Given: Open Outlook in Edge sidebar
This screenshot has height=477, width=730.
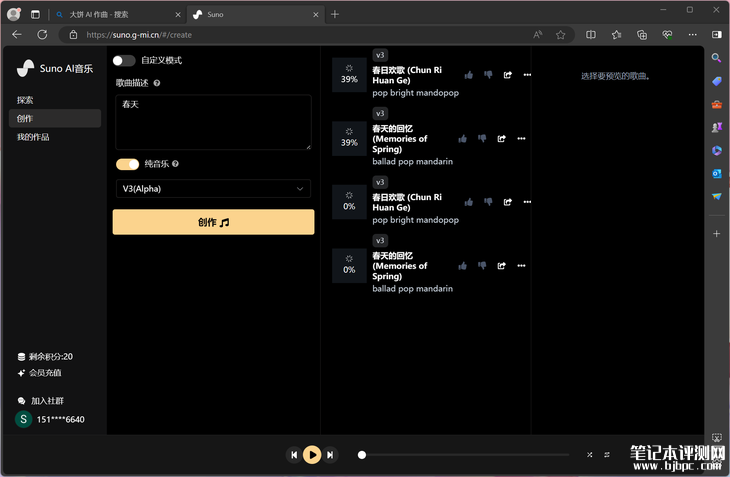Looking at the screenshot, I should tap(716, 174).
